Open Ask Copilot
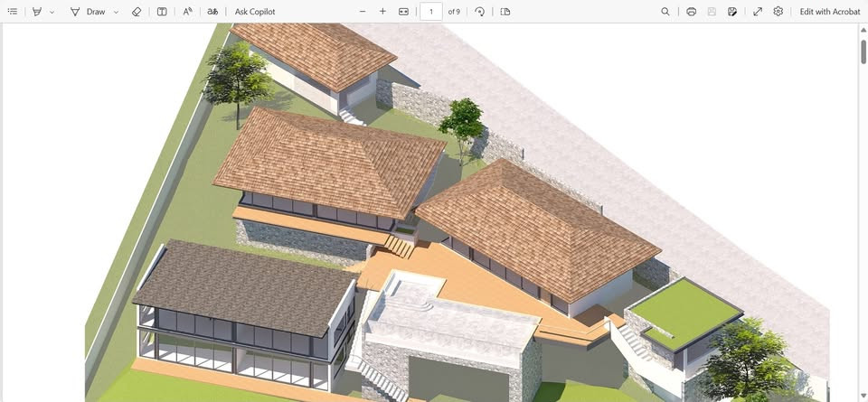Screen dimensions: 868x402 (255, 12)
